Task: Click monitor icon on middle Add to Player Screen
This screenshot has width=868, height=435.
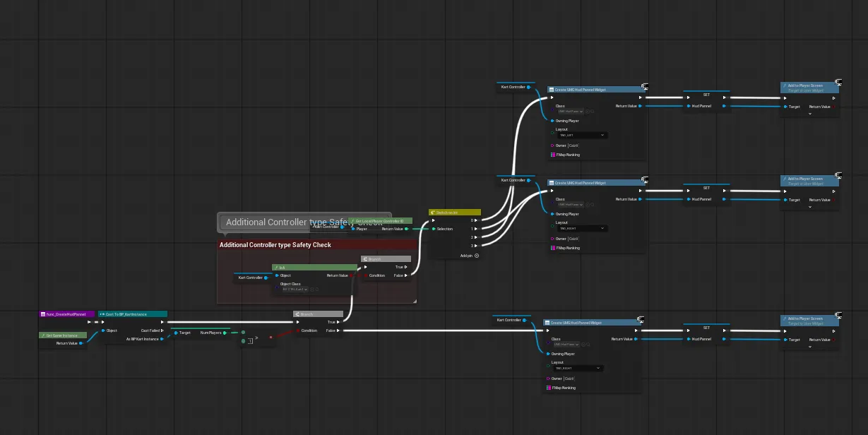Action: pos(838,179)
